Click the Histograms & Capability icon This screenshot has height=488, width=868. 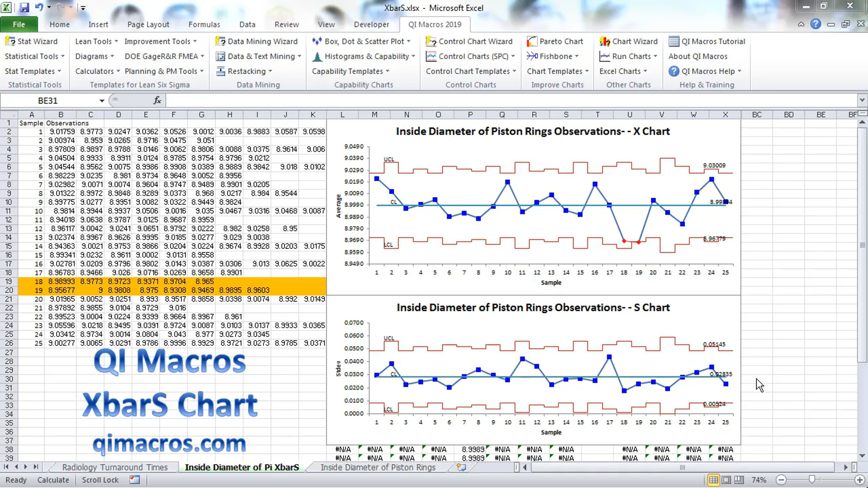(x=317, y=56)
